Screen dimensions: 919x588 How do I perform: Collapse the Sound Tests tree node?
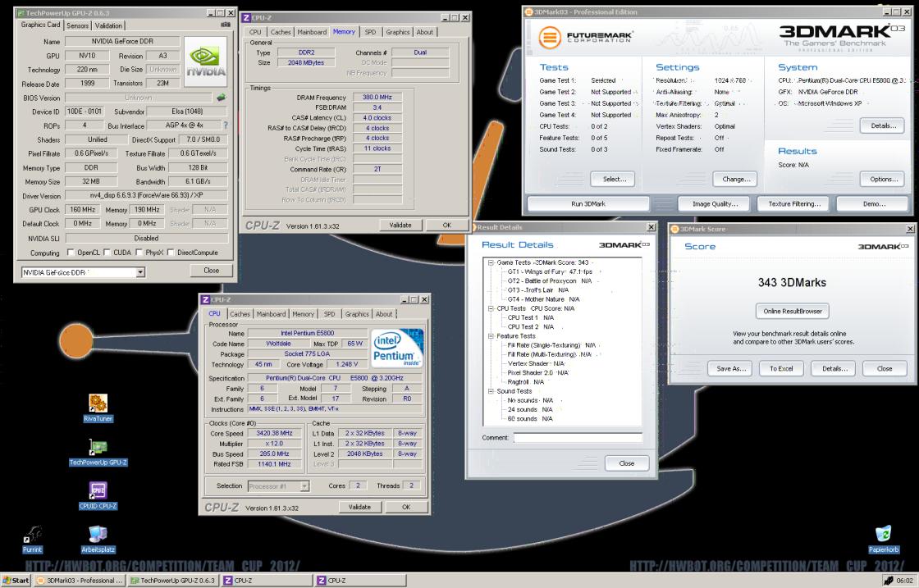pyautogui.click(x=491, y=391)
